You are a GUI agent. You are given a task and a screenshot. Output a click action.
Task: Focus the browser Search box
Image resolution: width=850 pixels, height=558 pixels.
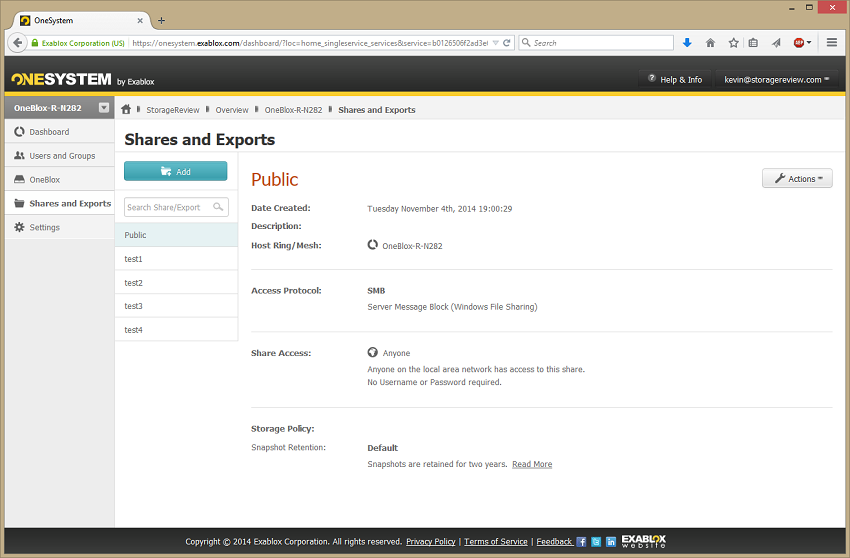[x=596, y=43]
